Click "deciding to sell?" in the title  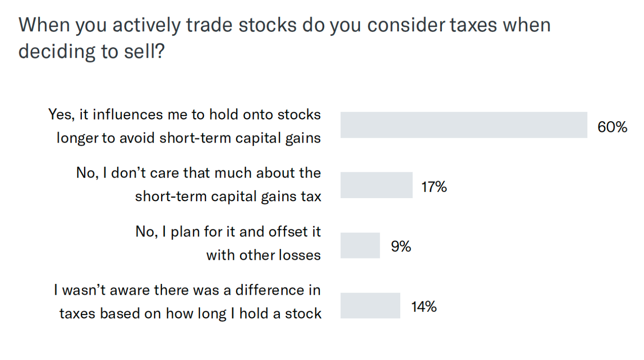pyautogui.click(x=91, y=52)
